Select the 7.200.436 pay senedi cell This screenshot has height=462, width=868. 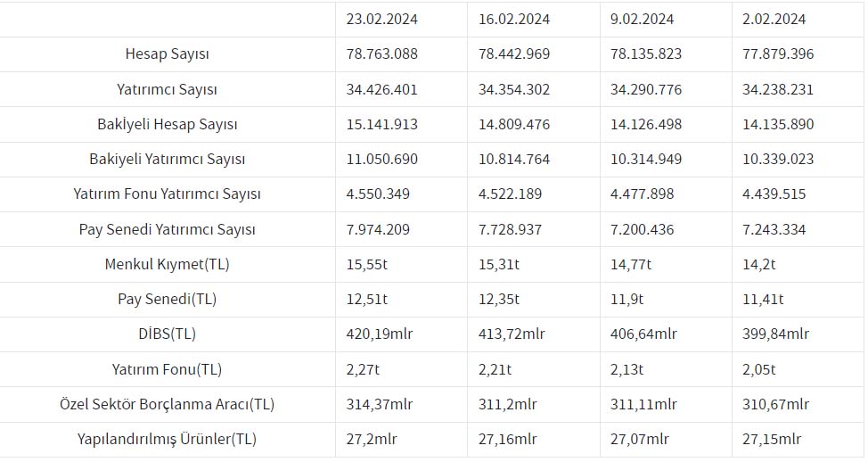click(643, 229)
